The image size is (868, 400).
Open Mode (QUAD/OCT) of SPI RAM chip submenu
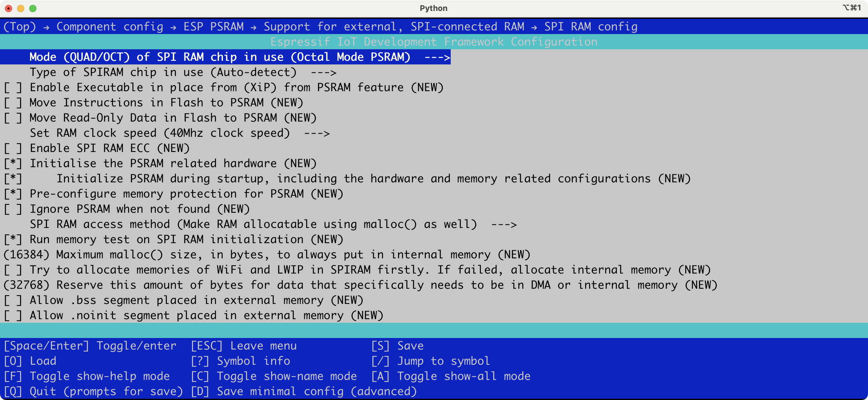tap(225, 57)
